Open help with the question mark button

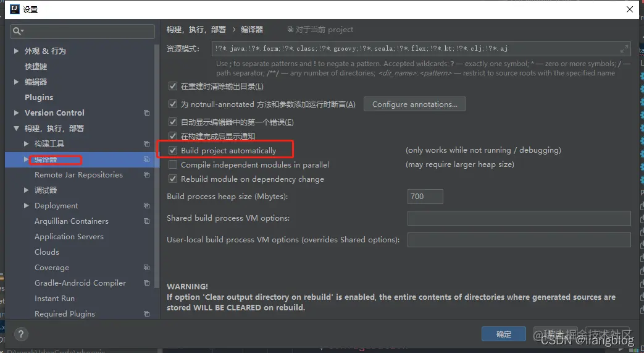[21, 334]
